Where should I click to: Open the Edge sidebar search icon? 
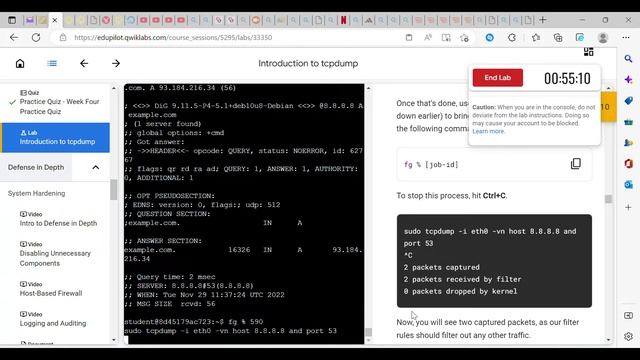point(629,59)
